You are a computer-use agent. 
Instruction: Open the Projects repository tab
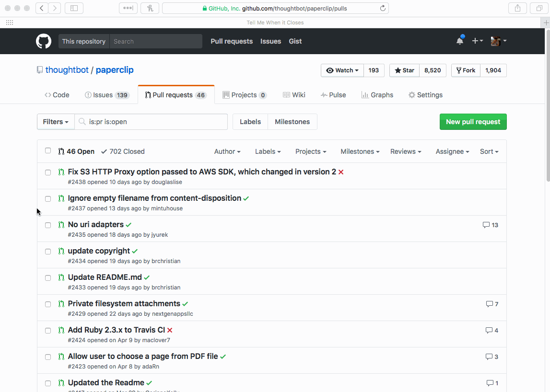(245, 95)
